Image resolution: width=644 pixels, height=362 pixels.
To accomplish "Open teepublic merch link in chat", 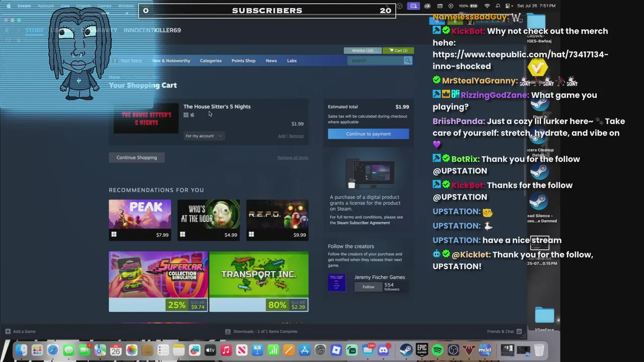I will point(520,60).
